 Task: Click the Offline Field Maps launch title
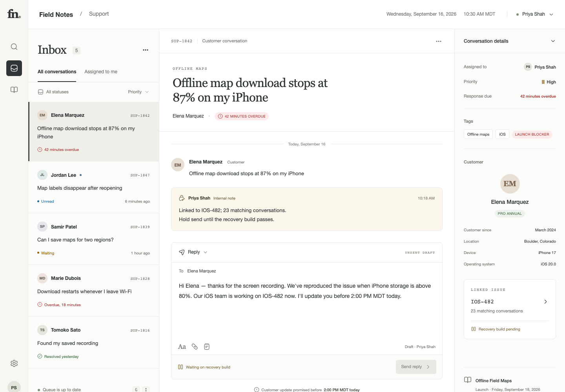(x=494, y=381)
